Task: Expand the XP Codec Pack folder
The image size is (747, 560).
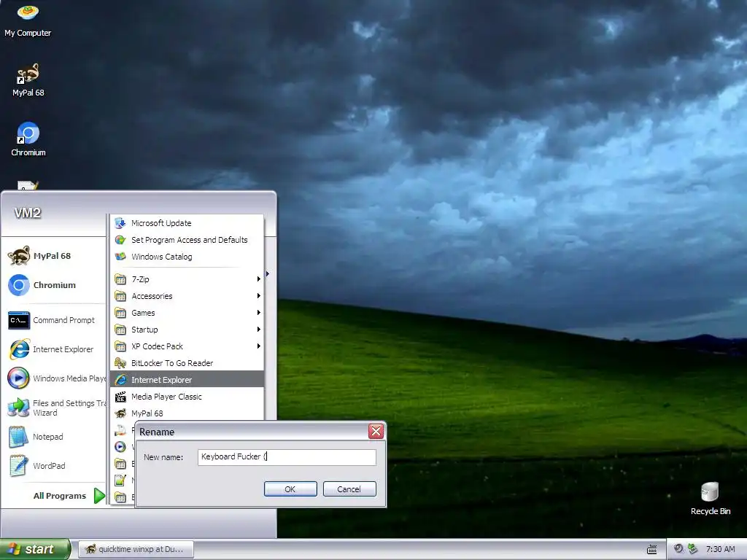Action: click(187, 346)
